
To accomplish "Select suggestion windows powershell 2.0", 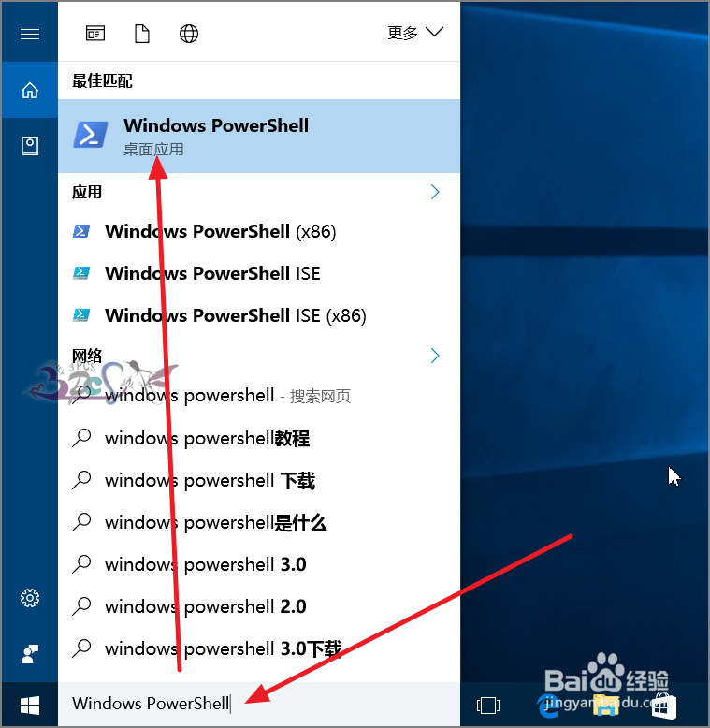I will pyautogui.click(x=259, y=606).
